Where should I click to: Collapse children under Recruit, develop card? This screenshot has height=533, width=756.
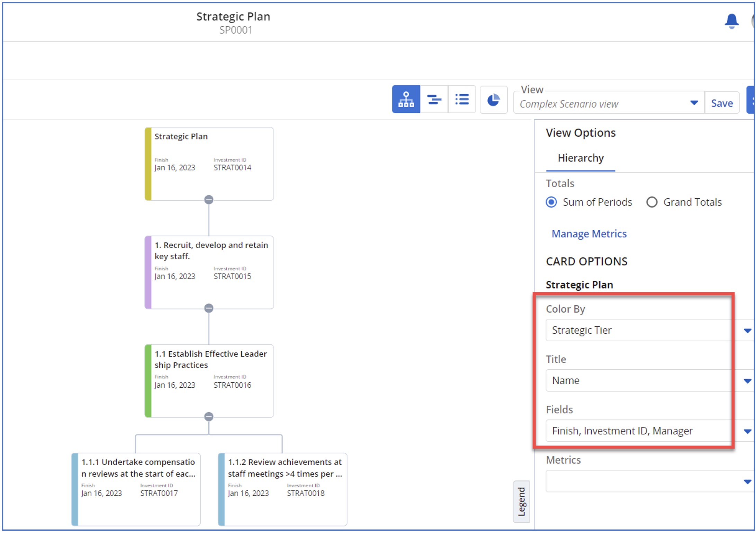coord(209,308)
